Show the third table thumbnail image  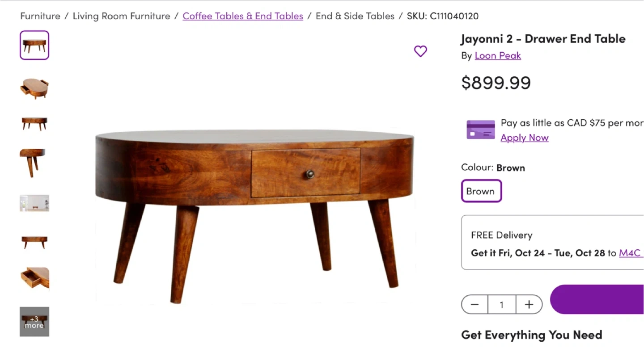pyautogui.click(x=34, y=123)
